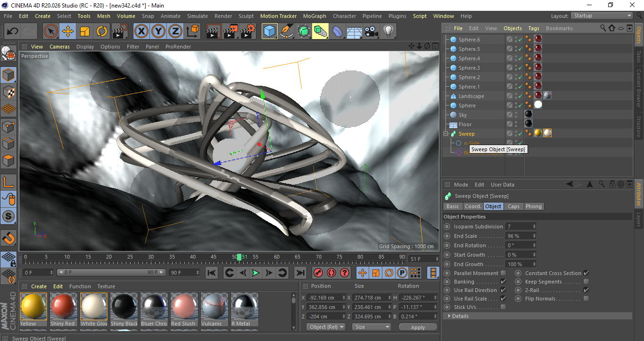Switch to Texture mode checker cube icon
The image size is (644, 341).
(9, 92)
